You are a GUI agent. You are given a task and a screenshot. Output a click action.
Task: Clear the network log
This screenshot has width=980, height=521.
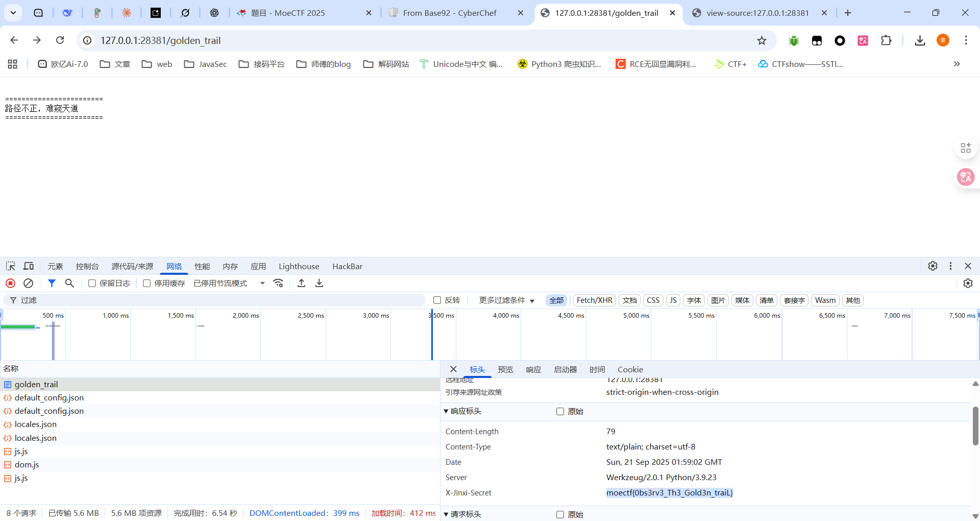click(x=29, y=283)
